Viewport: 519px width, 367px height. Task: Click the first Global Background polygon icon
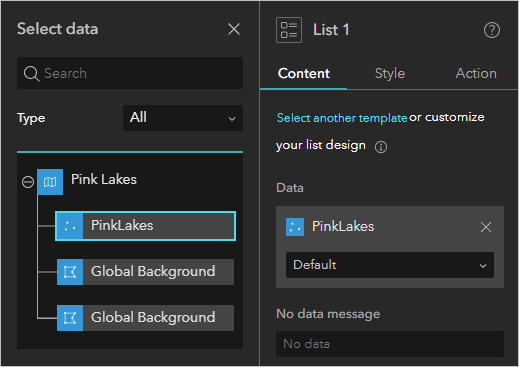[70, 272]
